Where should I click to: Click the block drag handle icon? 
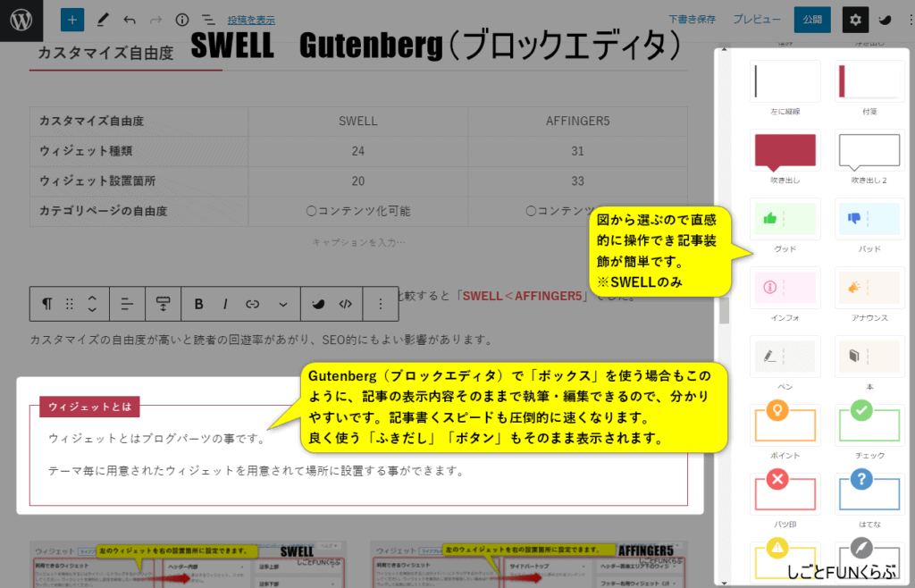click(x=70, y=304)
